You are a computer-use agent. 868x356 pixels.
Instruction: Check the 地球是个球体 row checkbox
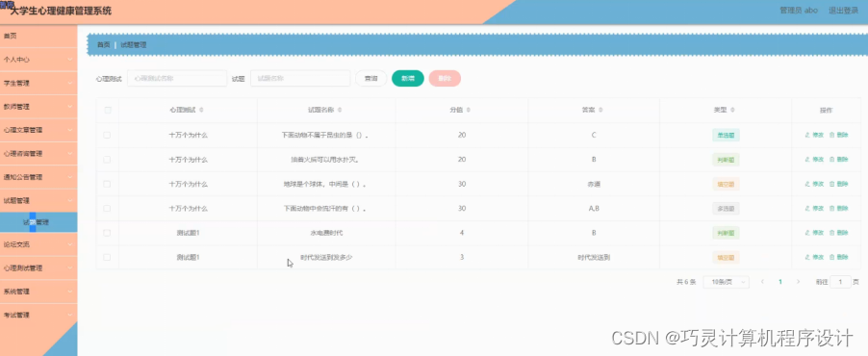pos(108,184)
